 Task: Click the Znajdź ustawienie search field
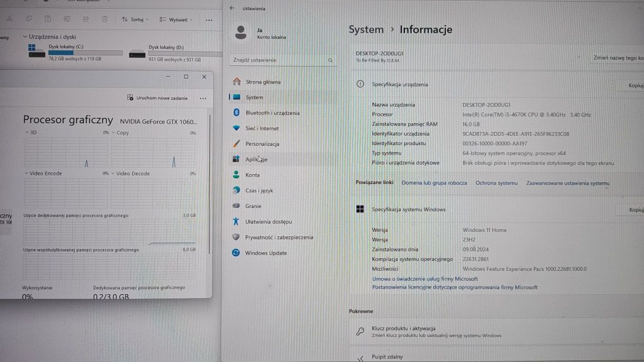click(282, 60)
